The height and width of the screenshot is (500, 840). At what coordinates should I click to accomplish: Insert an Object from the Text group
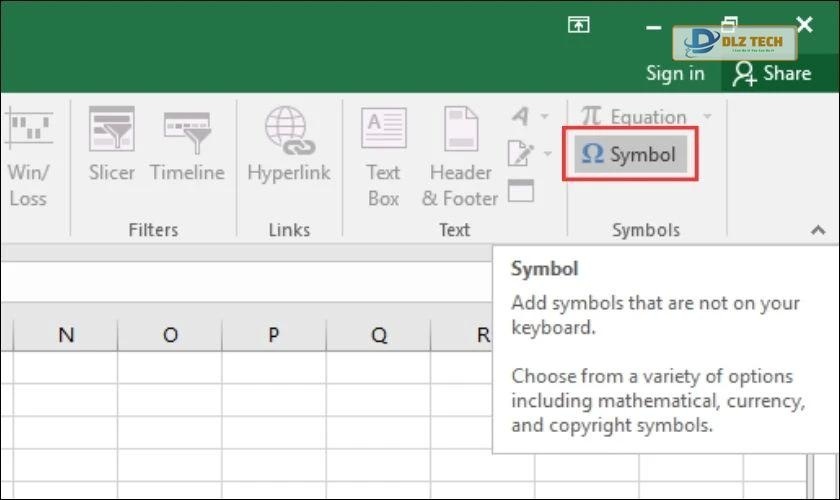click(x=521, y=190)
